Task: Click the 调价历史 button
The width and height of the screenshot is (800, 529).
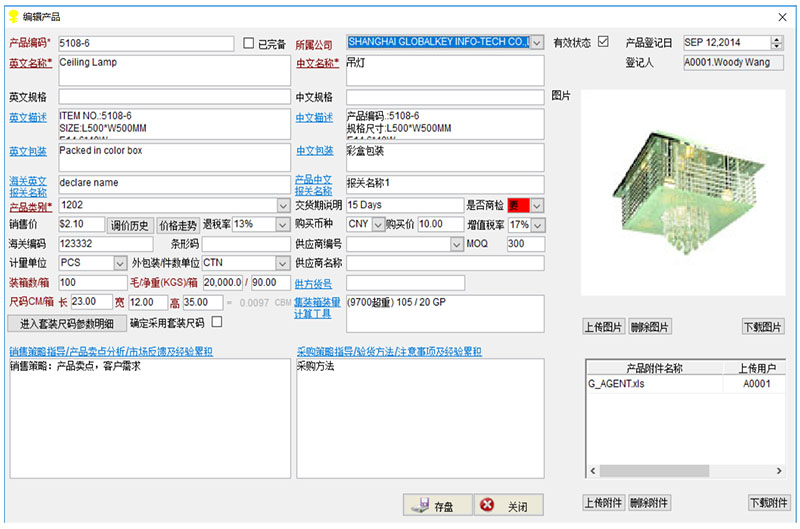Action: tap(130, 225)
